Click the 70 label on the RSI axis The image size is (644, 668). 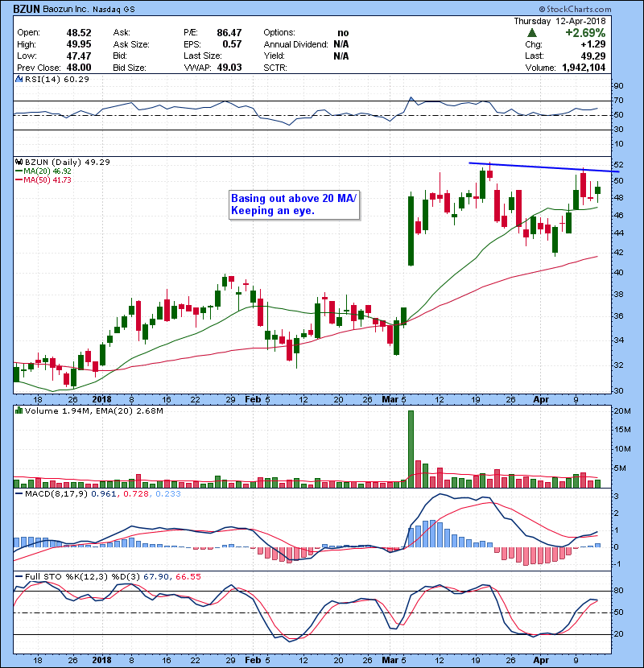click(618, 101)
